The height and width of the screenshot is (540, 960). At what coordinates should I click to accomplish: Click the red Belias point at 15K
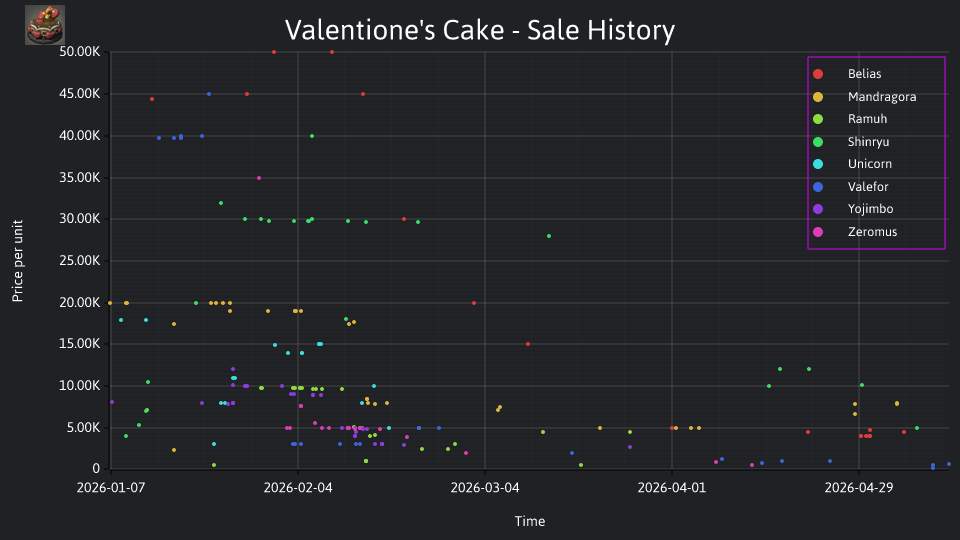click(x=528, y=344)
